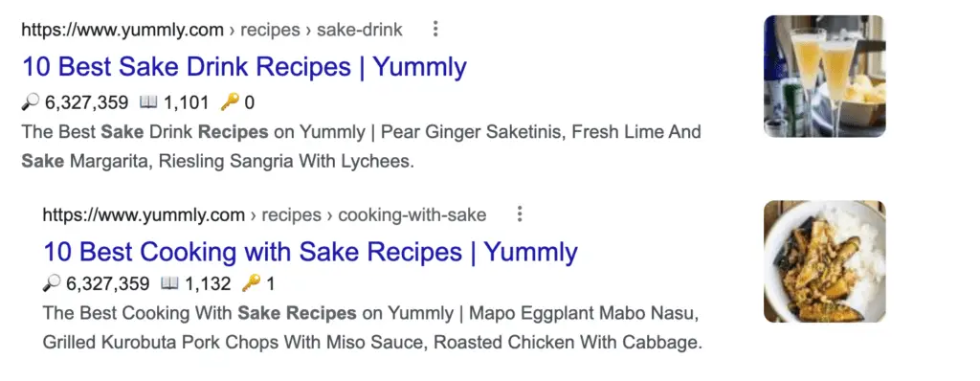Click the book icon next to 1,132

(169, 283)
